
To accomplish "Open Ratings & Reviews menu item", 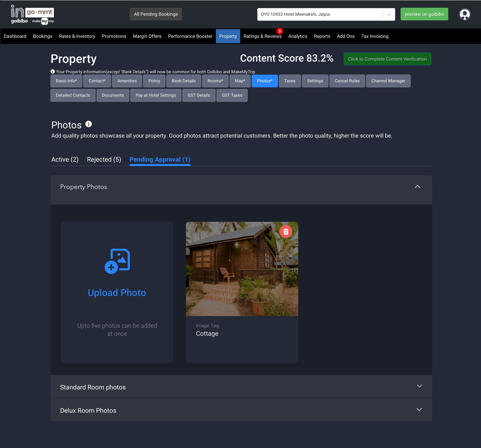I will (262, 36).
